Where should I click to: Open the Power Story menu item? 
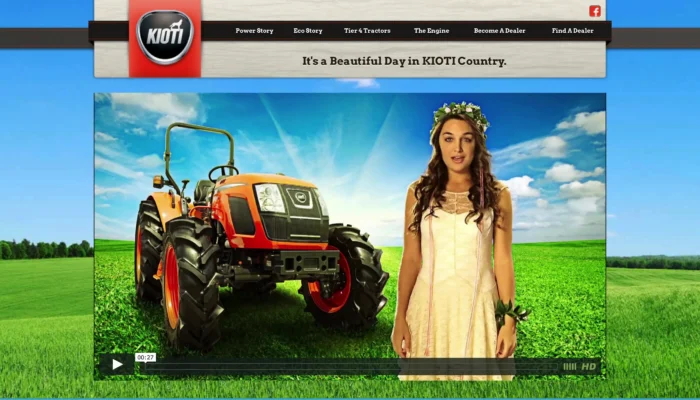pos(254,31)
